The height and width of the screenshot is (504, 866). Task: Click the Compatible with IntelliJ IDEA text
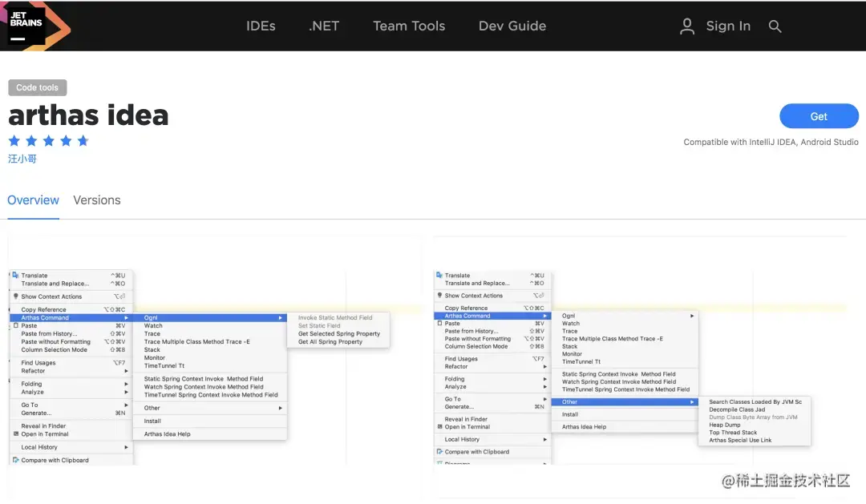771,142
